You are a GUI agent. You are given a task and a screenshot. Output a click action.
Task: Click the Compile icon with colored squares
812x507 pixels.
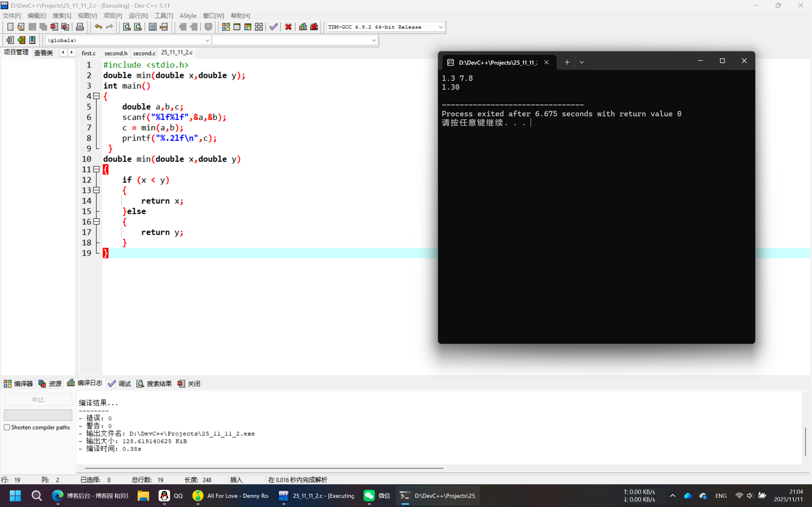[226, 27]
